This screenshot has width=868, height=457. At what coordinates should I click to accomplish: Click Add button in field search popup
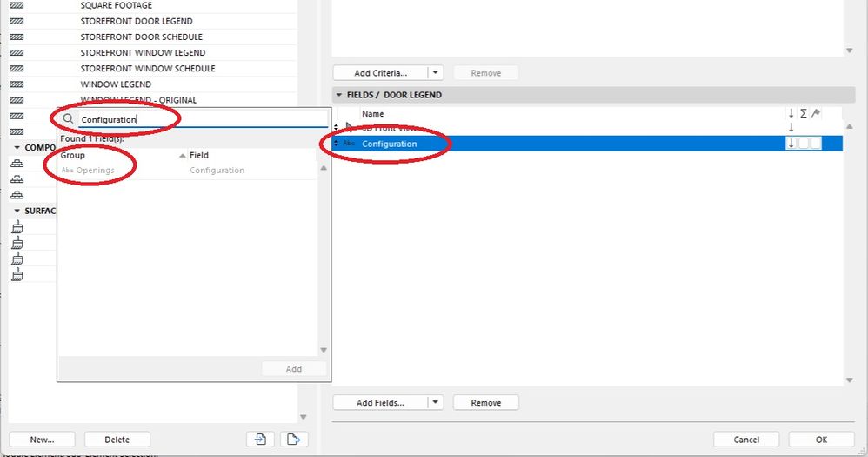(293, 368)
